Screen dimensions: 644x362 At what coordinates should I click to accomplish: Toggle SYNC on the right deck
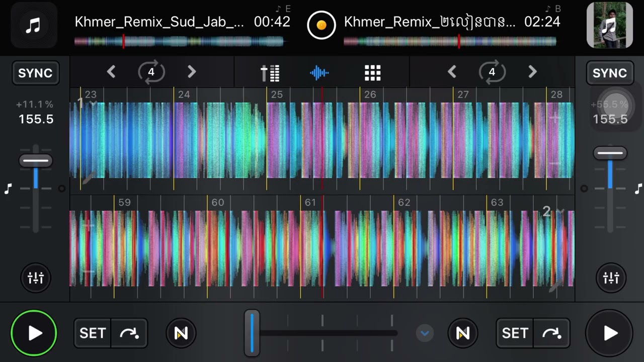pos(609,73)
